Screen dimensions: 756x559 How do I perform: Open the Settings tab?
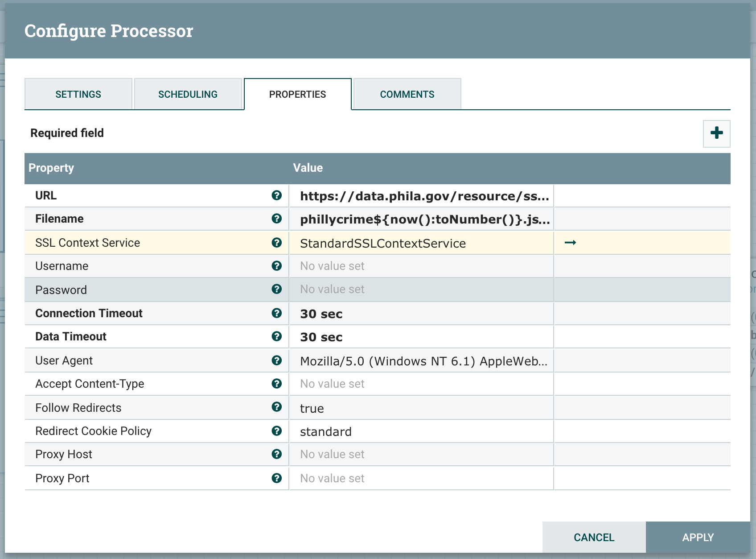tap(78, 94)
